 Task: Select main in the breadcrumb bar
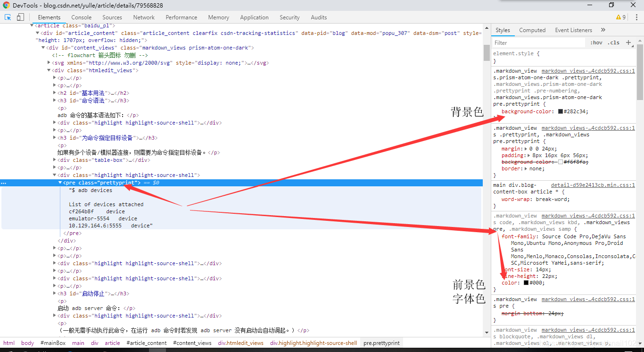78,343
